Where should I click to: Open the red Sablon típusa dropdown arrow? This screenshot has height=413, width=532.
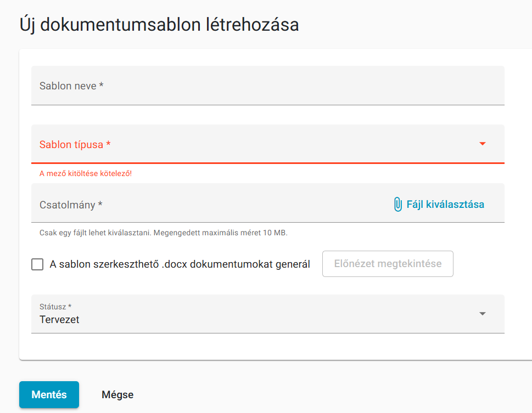point(483,144)
